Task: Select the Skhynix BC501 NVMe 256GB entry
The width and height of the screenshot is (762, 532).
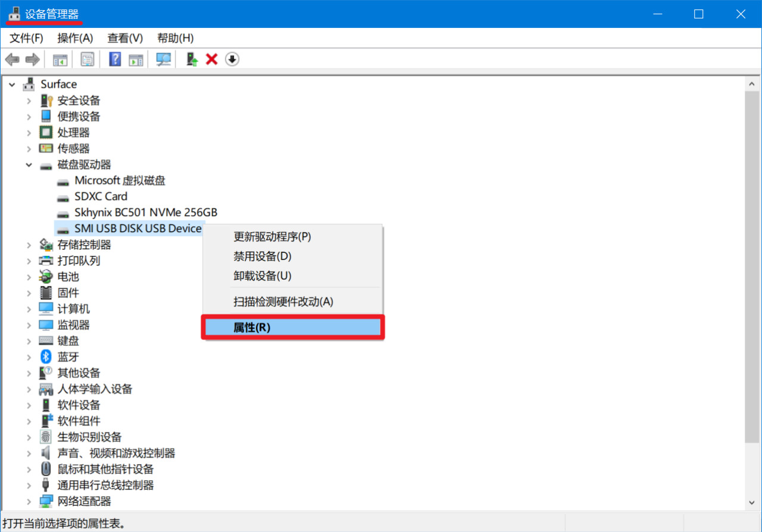Action: point(145,212)
